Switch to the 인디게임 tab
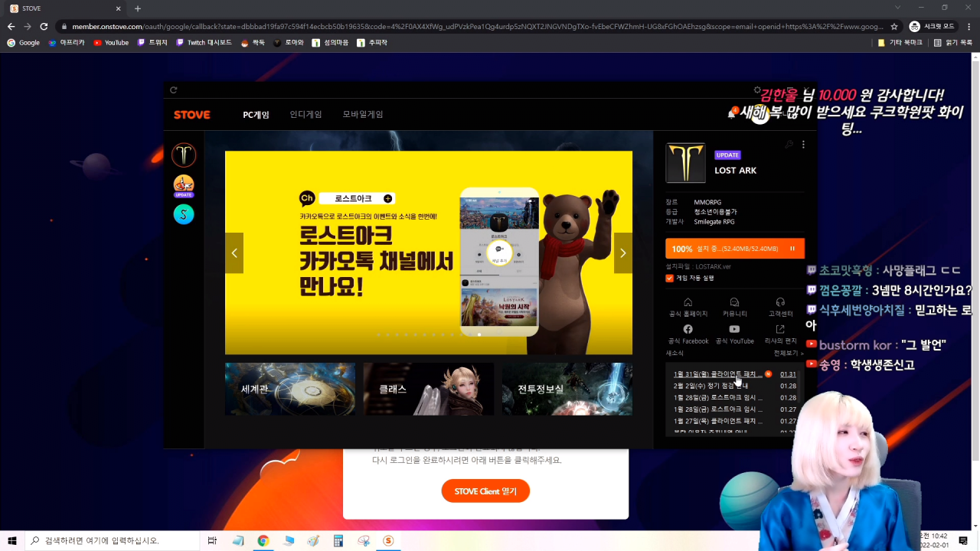Image resolution: width=980 pixels, height=551 pixels. click(305, 115)
